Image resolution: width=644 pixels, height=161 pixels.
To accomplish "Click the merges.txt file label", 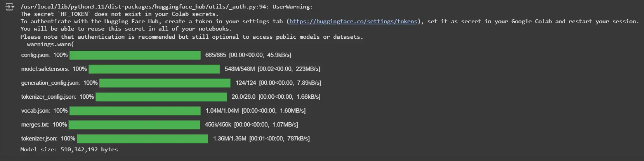I will click(x=35, y=125).
